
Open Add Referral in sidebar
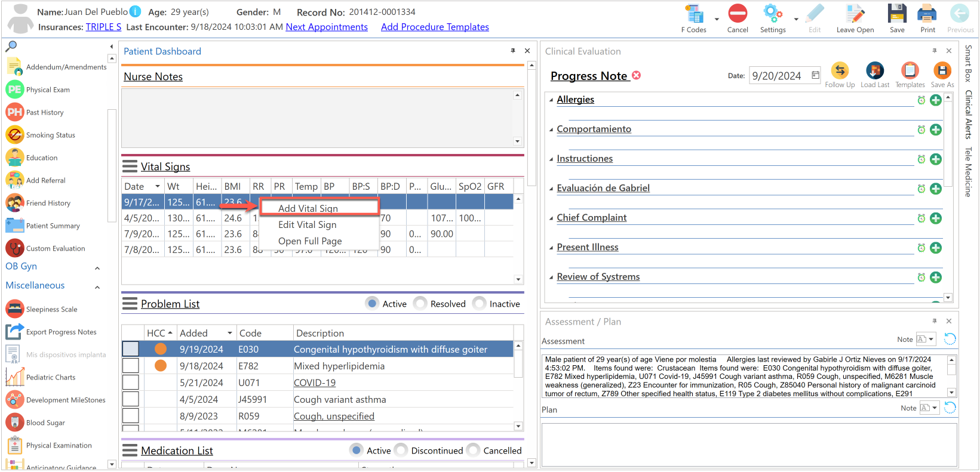36,180
